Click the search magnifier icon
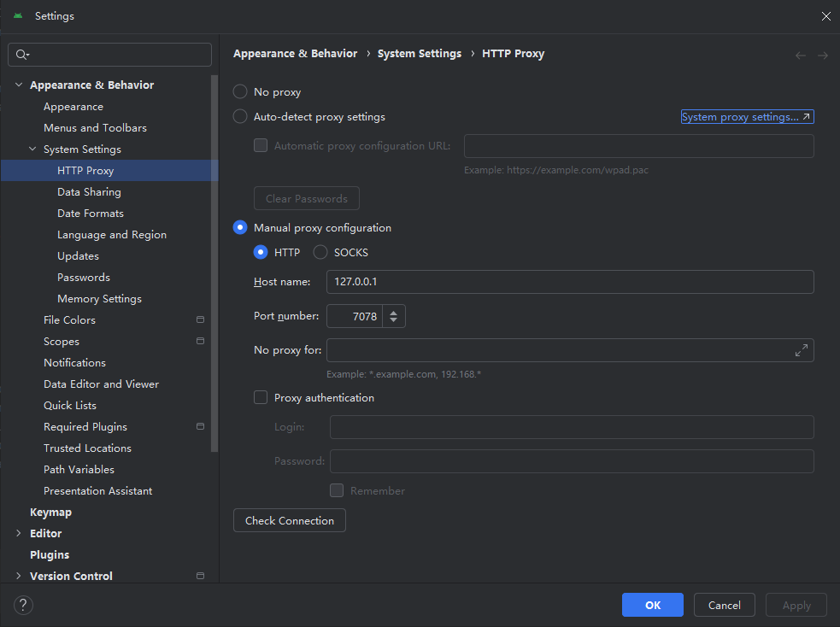The image size is (840, 627). tap(22, 55)
